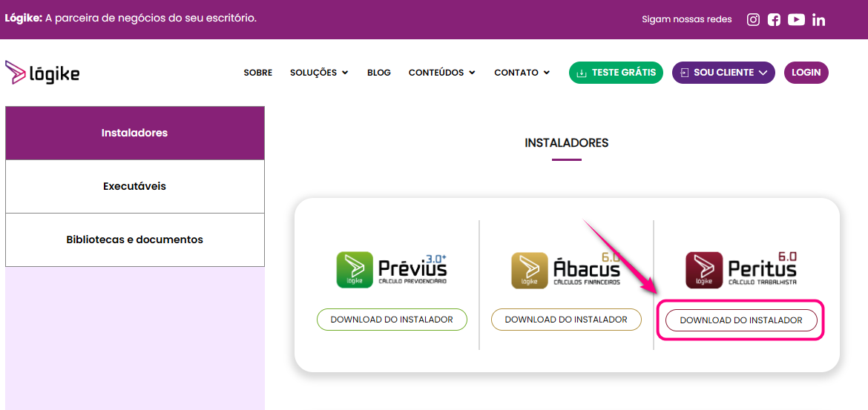Download the Prévius installer
Viewport: 868px width, 410px height.
coord(392,320)
